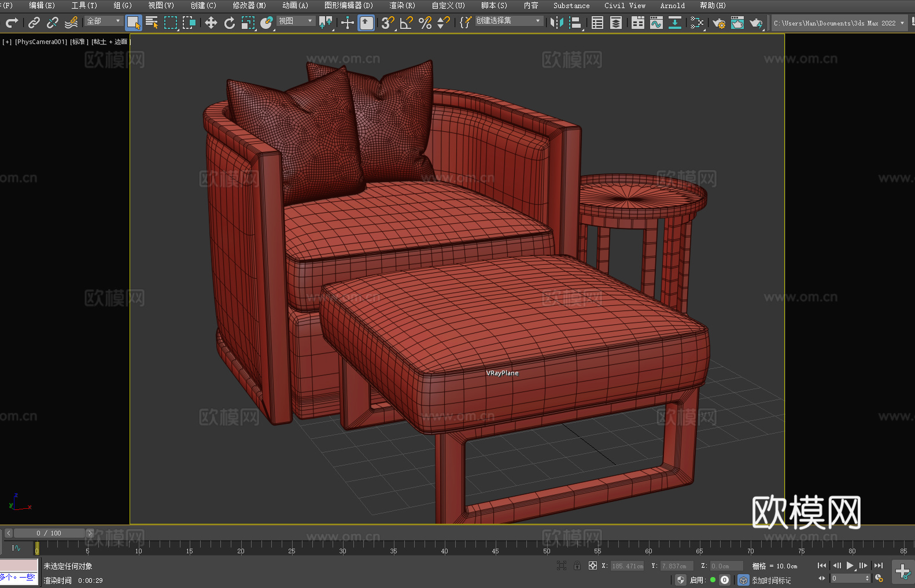
Task: Open the 渲染(R) menu
Action: [x=402, y=5]
